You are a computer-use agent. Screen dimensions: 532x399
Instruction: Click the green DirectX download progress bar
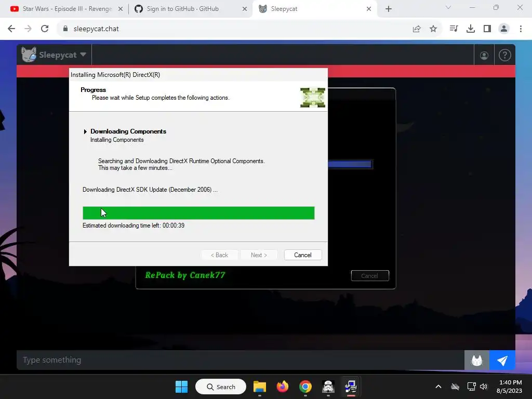tap(198, 213)
